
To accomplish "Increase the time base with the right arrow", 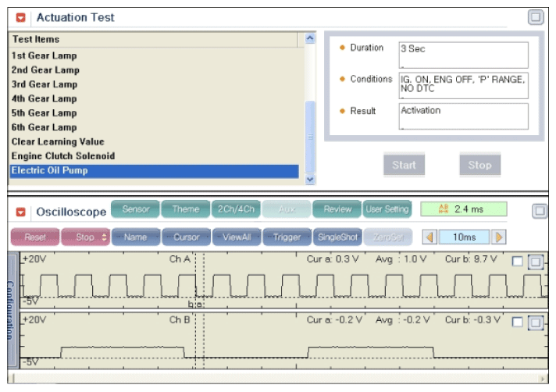I will click(498, 237).
